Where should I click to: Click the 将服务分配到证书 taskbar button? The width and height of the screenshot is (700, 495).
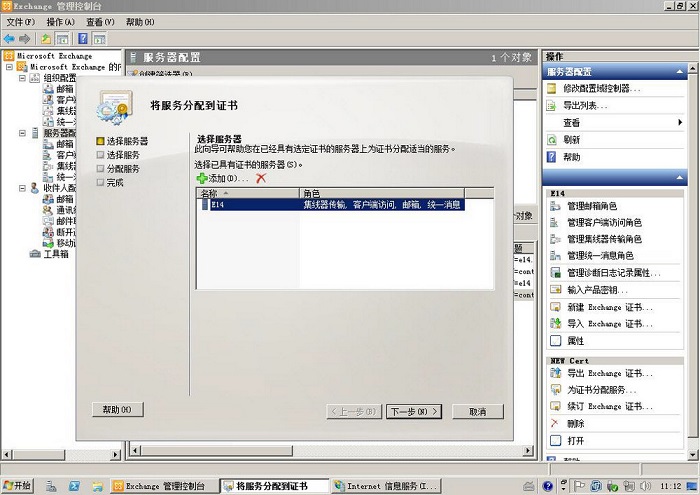point(274,486)
